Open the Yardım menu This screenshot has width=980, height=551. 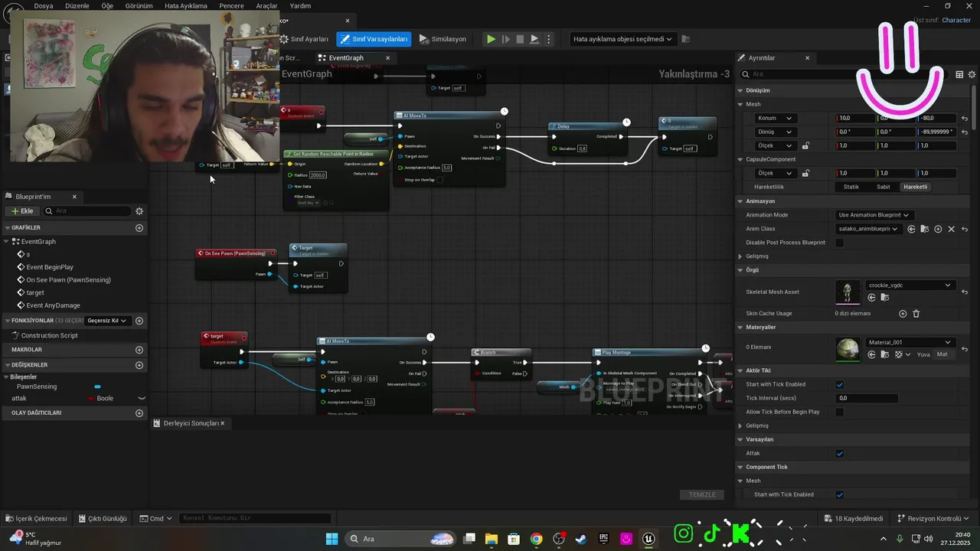click(300, 6)
